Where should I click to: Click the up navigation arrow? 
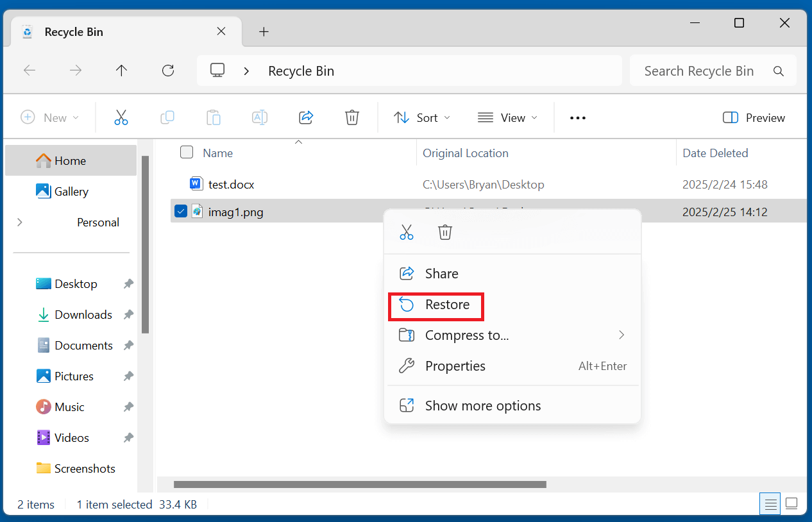(x=121, y=71)
